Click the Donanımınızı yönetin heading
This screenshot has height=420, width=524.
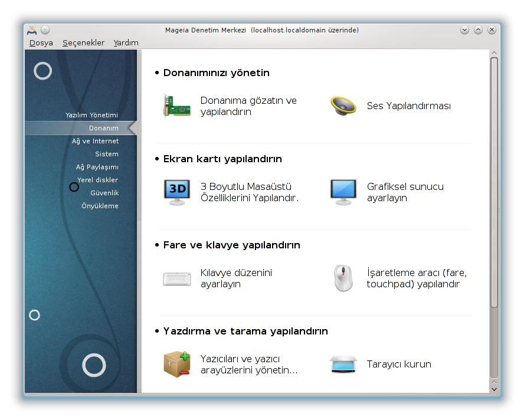tap(216, 73)
